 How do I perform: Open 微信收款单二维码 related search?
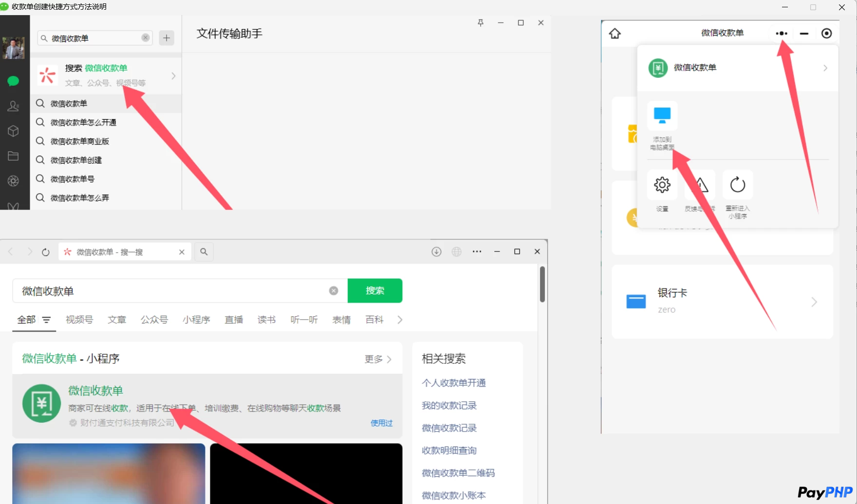click(458, 473)
